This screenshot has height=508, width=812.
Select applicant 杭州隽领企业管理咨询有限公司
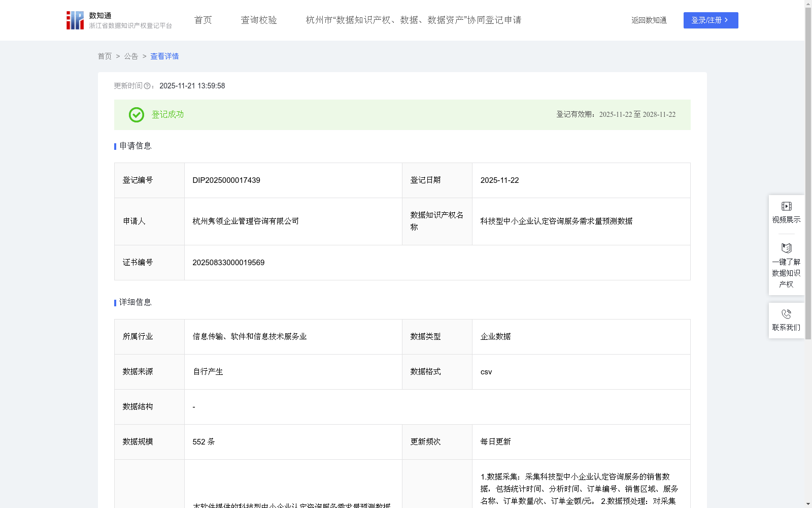pyautogui.click(x=246, y=221)
